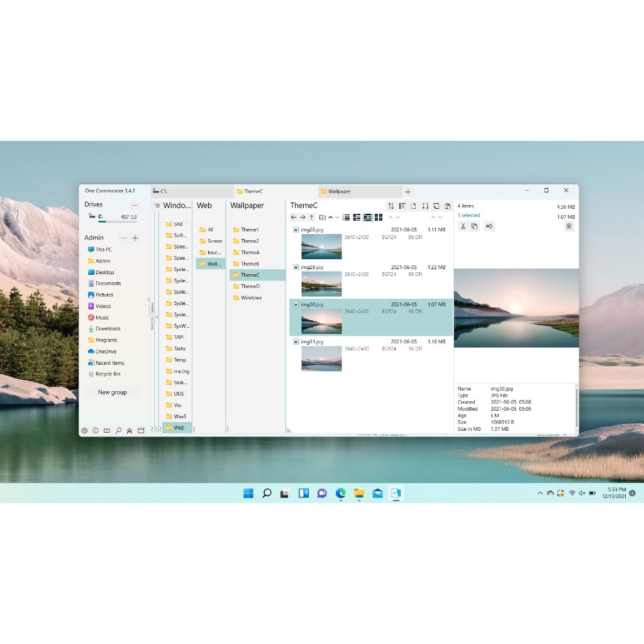The width and height of the screenshot is (644, 644).
Task: Switch to the Wallpaper tab
Action: (340, 191)
